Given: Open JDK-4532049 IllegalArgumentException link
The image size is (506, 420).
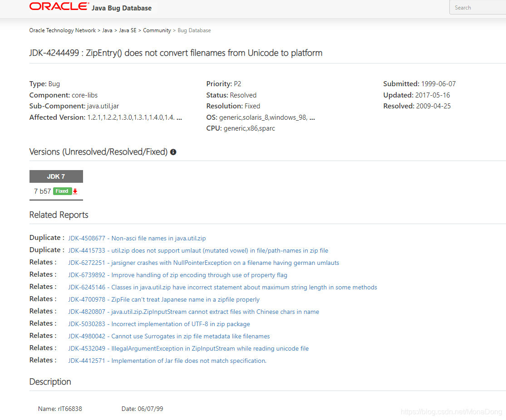Looking at the screenshot, I should click(x=188, y=349).
